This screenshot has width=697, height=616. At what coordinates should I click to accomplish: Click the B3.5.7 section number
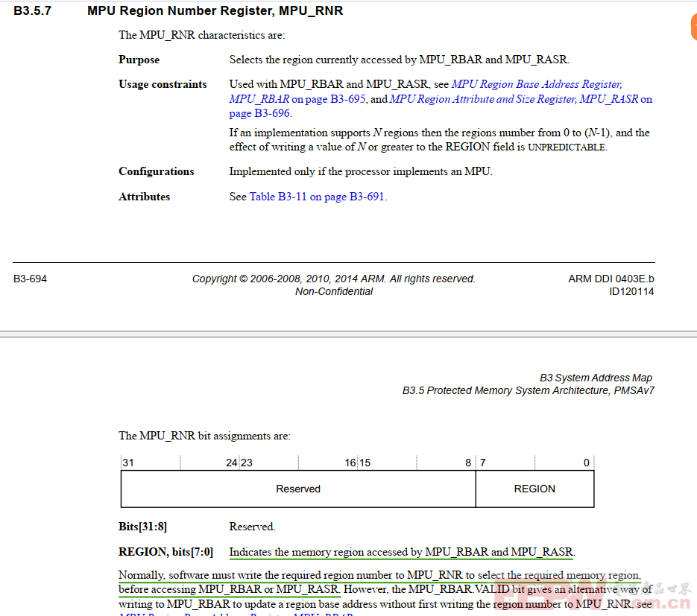coord(33,10)
